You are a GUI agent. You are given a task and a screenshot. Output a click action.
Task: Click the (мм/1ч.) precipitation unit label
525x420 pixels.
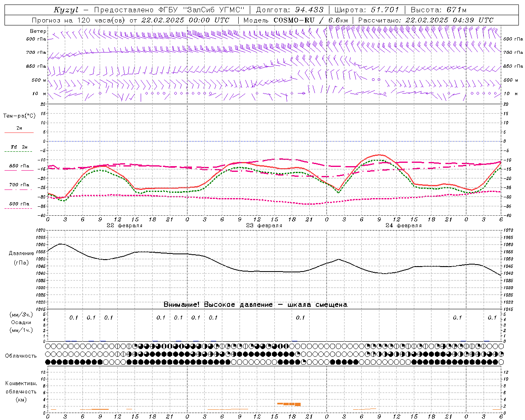21,330
